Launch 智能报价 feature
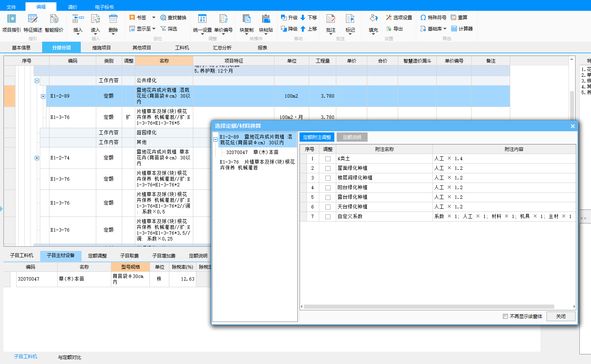This screenshot has width=591, height=364. 54,23
